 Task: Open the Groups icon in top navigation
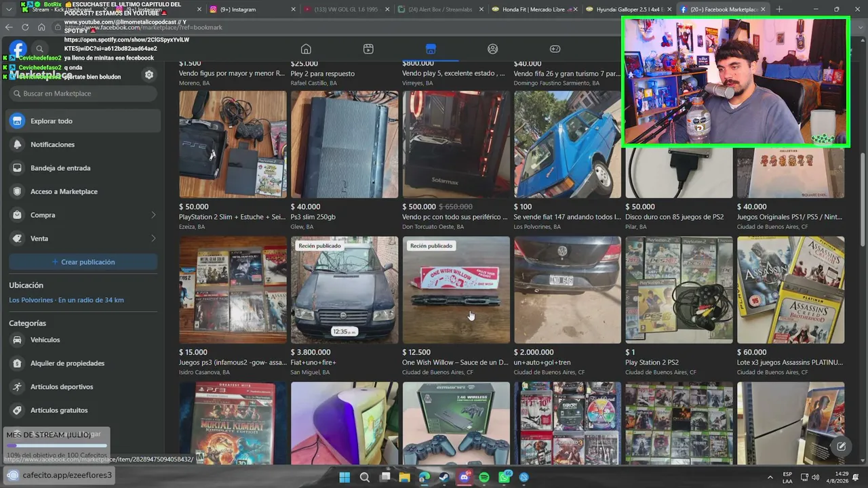(x=493, y=49)
